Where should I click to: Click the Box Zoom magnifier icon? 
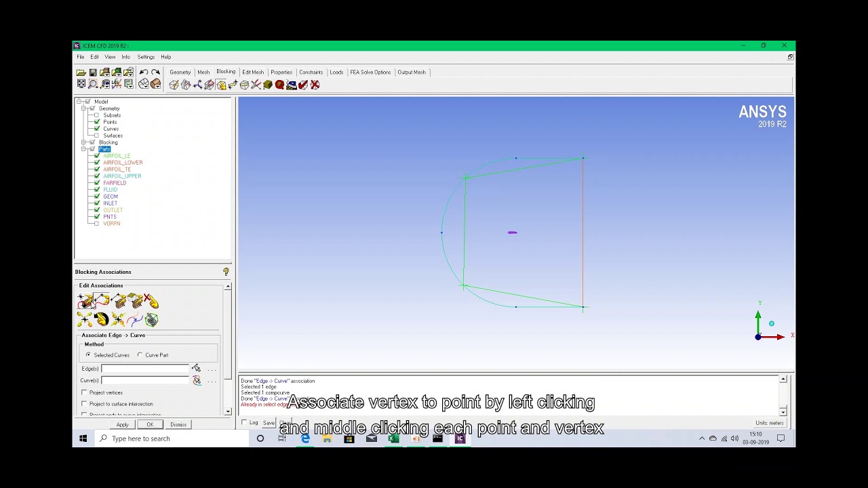(x=93, y=84)
